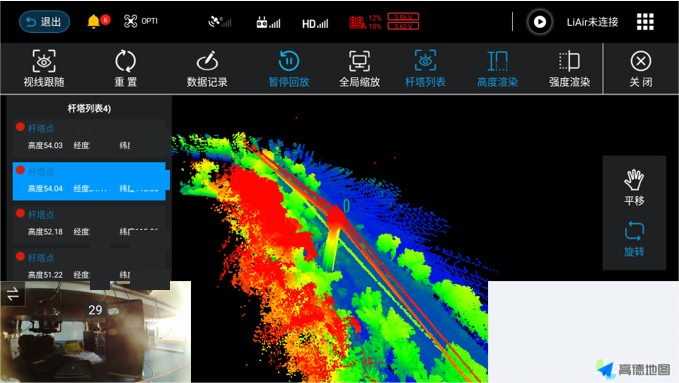Enable 视线跟随 view follow mode

point(44,68)
